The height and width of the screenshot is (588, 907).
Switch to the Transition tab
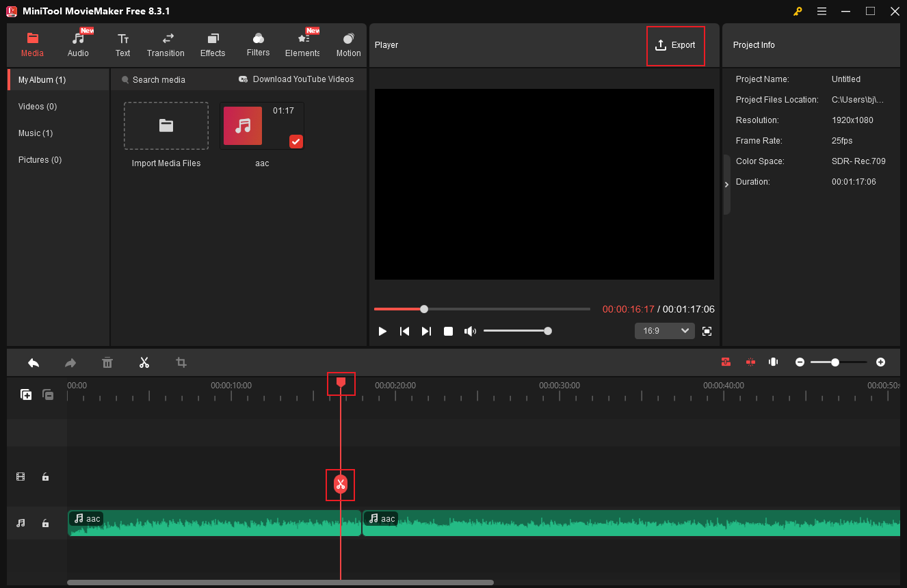[166, 44]
